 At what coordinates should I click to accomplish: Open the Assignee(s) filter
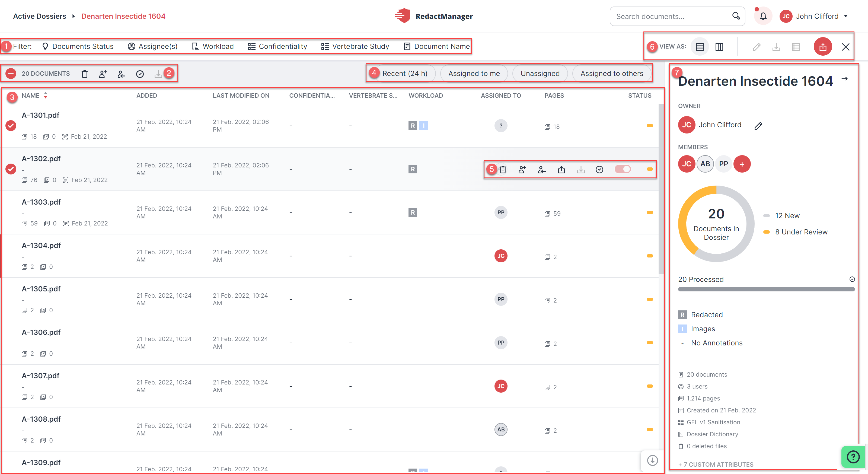153,46
